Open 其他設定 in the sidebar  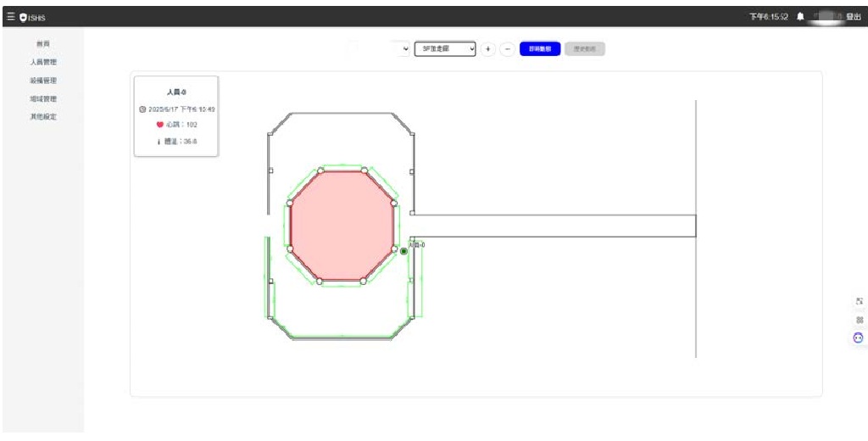(x=42, y=117)
